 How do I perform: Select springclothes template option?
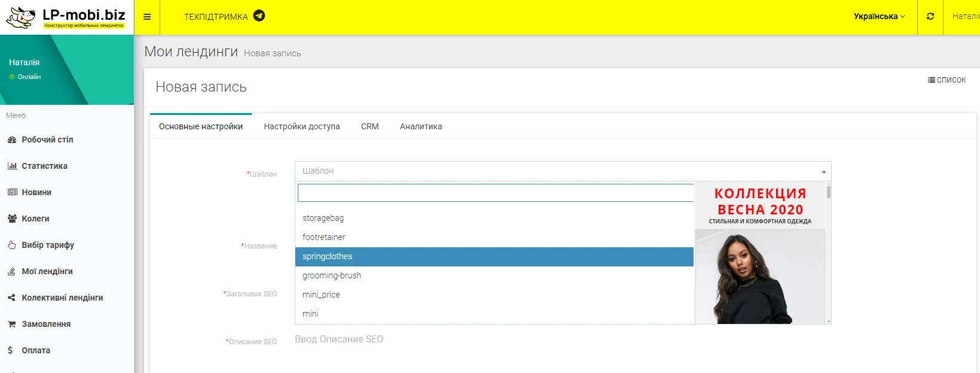click(494, 256)
